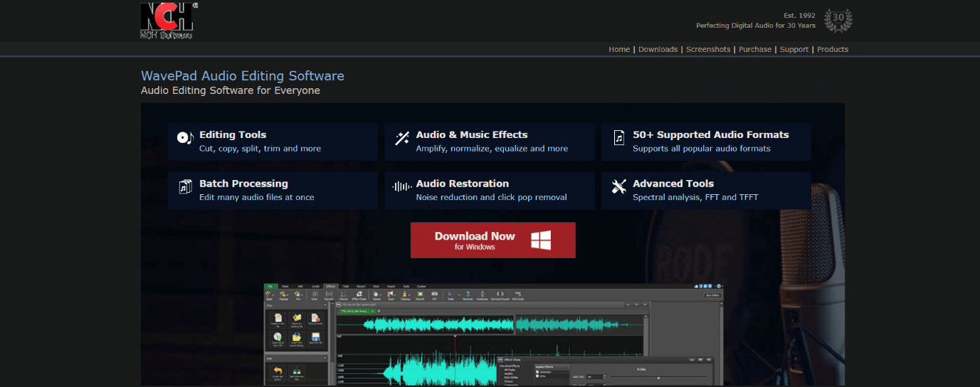Viewport: 980px width, 387px height.
Task: Click Load from sound library icon
Action: (x=297, y=339)
